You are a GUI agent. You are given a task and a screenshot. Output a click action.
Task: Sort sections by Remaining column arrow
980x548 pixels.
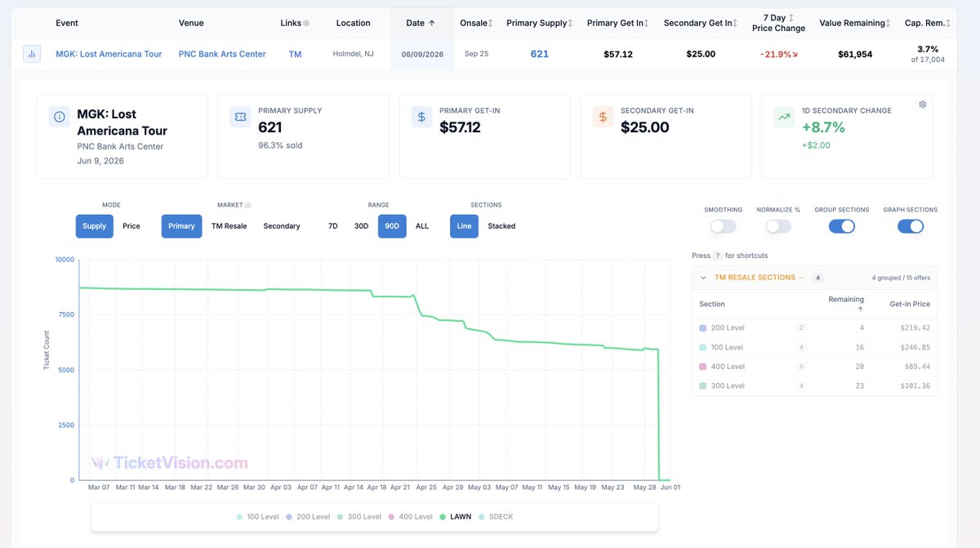(x=860, y=310)
